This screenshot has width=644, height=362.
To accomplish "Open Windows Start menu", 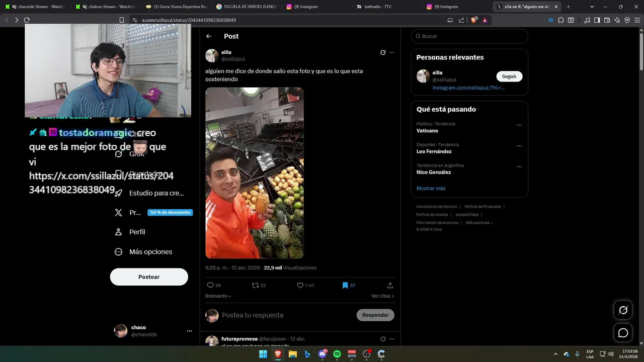I will [x=263, y=354].
